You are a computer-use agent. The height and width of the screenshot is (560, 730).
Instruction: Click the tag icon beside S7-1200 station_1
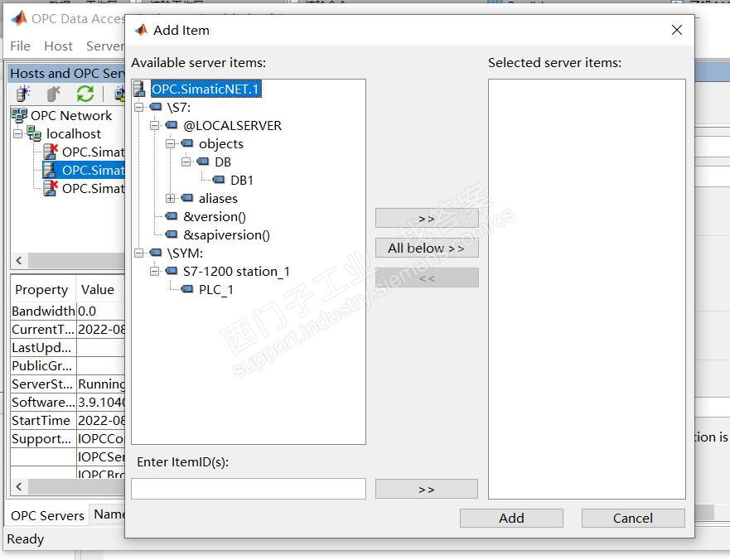coord(172,271)
